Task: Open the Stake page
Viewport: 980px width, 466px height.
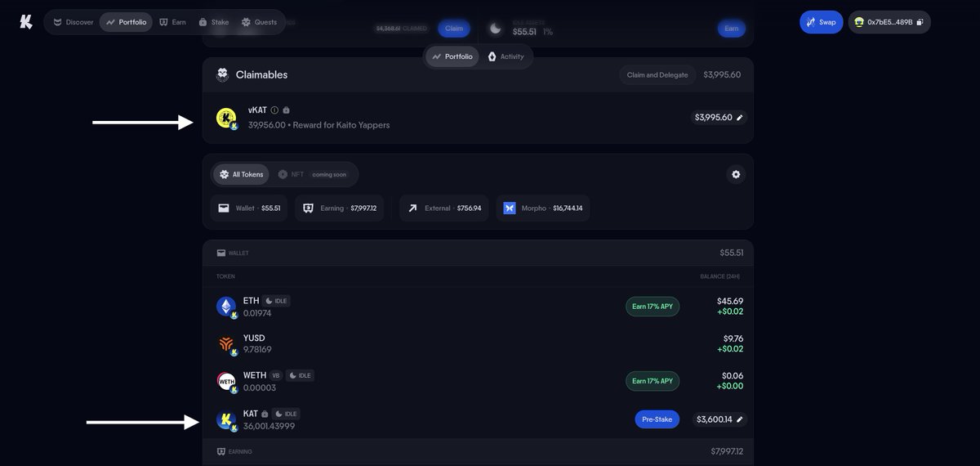Action: click(214, 22)
